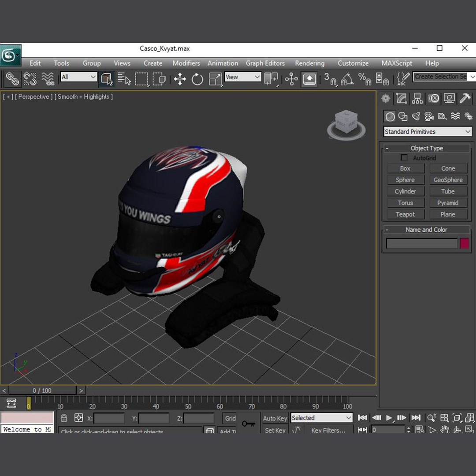Open the All selection filter dropdown

pos(78,77)
